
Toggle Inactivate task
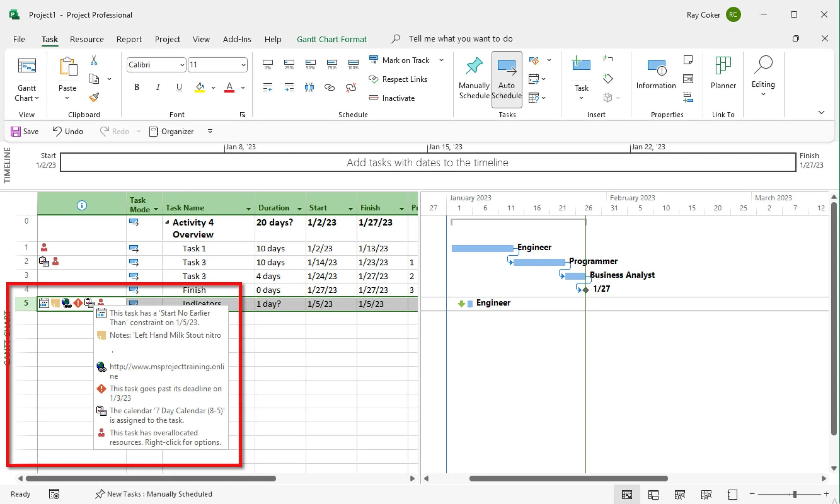tap(392, 98)
